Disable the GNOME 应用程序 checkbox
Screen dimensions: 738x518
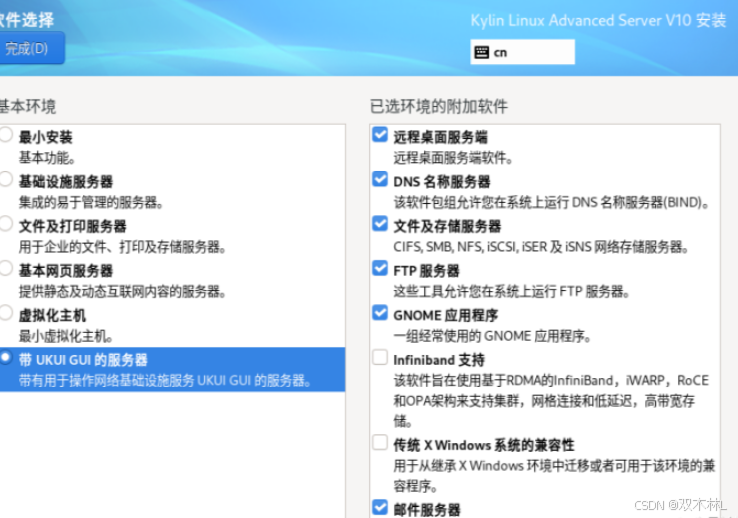(x=380, y=312)
